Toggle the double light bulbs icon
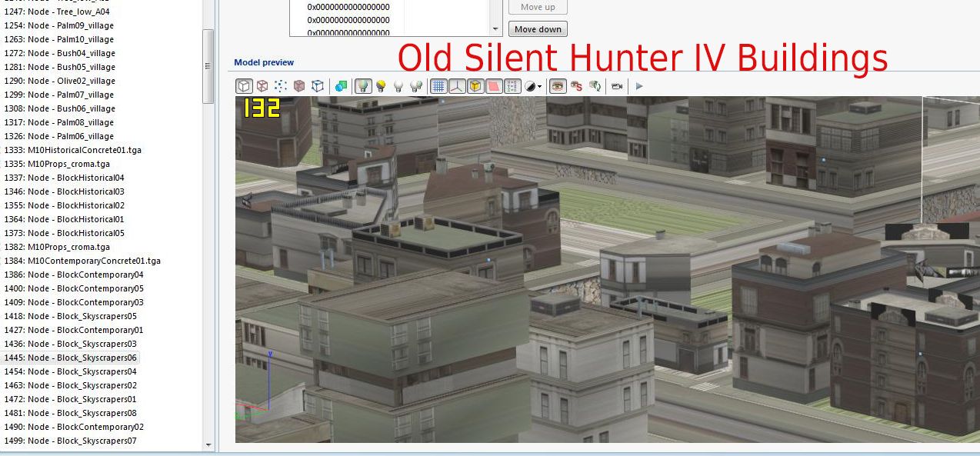Screen dimensions: 980x456 tap(416, 86)
